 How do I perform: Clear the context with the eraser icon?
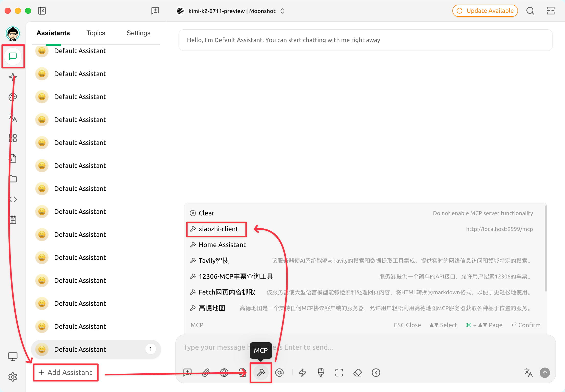[x=358, y=372]
